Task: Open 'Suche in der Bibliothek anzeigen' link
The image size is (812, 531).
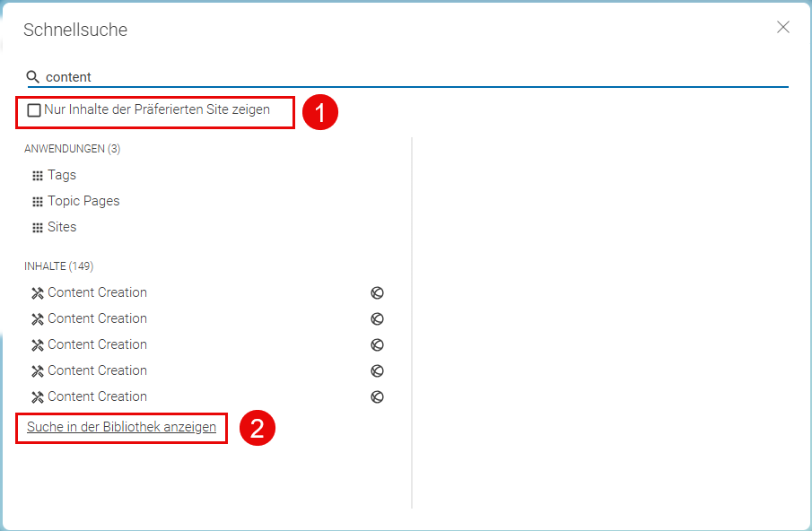Action: 122,427
